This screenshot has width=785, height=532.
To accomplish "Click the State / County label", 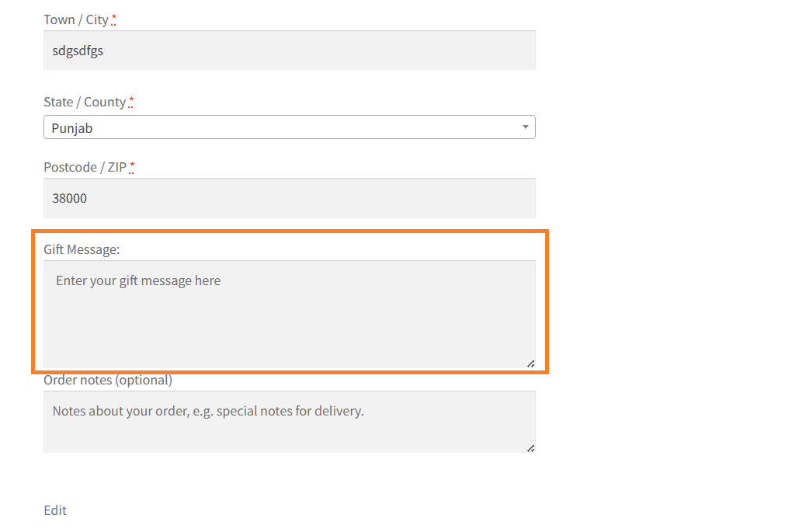I will click(85, 102).
